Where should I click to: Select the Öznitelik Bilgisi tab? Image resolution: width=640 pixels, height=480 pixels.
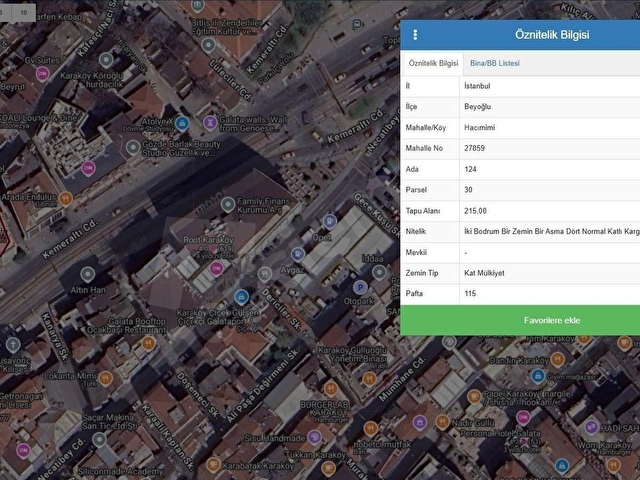(x=433, y=63)
